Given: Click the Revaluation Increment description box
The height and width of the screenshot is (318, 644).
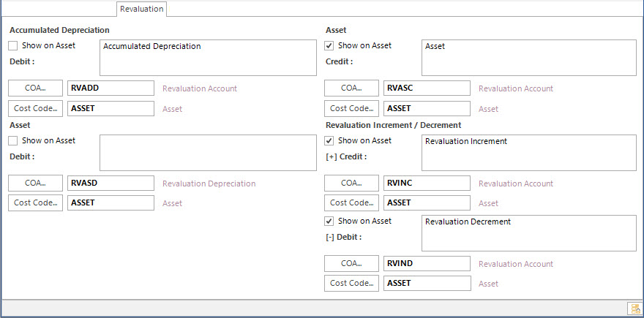Looking at the screenshot, I should pos(529,153).
